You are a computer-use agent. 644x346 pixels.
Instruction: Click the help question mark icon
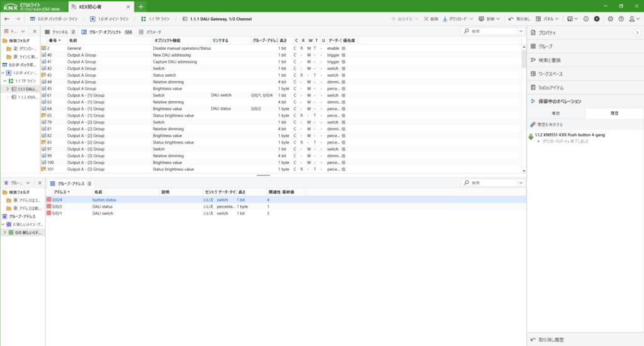coord(621,20)
